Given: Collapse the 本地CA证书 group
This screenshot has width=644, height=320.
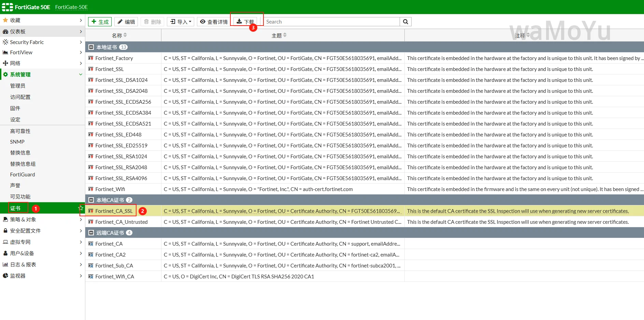Looking at the screenshot, I should coord(91,200).
